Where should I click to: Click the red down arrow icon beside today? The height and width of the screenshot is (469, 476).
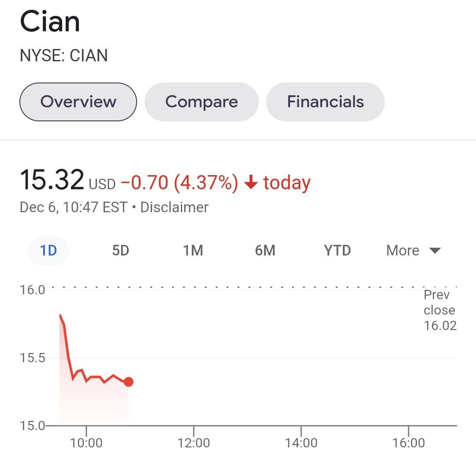250,183
